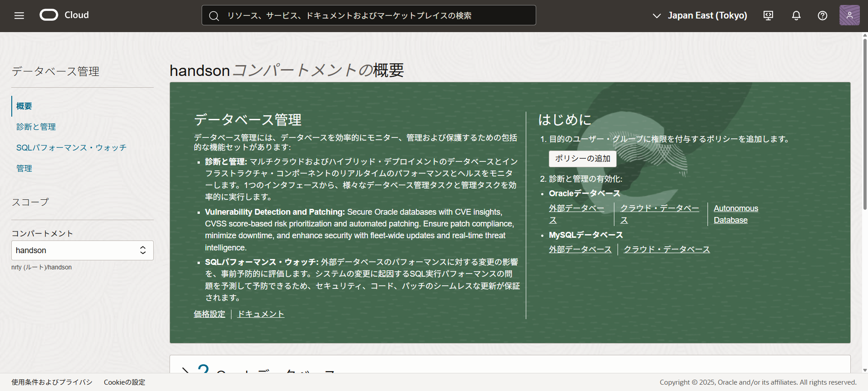Open the 価格設定 link
Viewport: 868px width, 391px height.
point(209,314)
